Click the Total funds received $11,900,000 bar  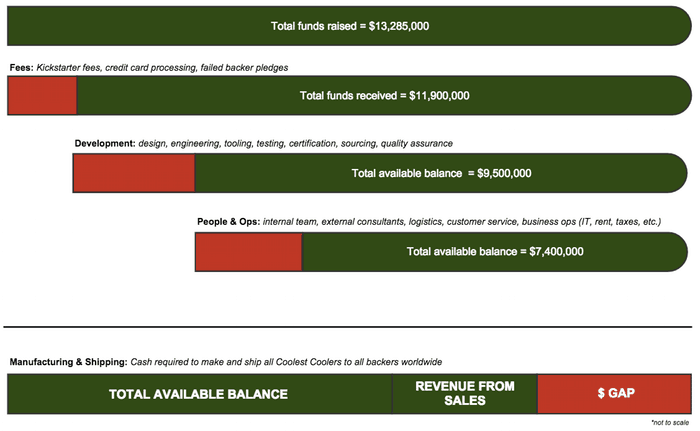coord(384,96)
